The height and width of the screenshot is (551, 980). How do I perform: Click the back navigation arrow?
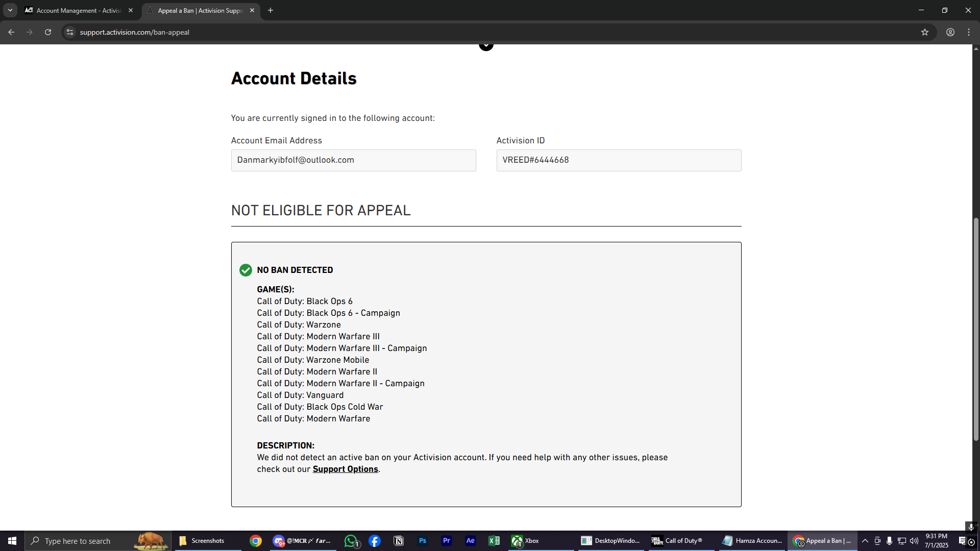coord(11,32)
